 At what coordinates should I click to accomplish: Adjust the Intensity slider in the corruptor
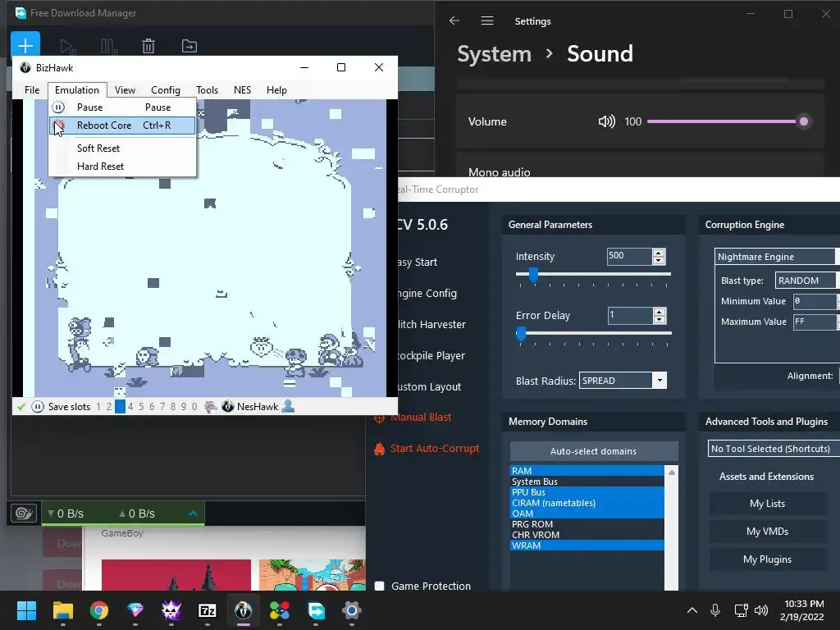click(x=593, y=274)
